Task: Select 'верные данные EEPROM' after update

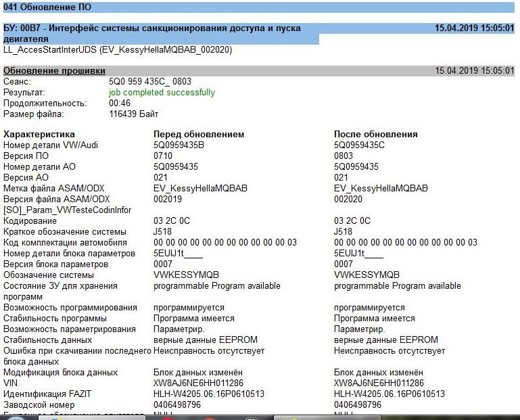Action: click(386, 340)
